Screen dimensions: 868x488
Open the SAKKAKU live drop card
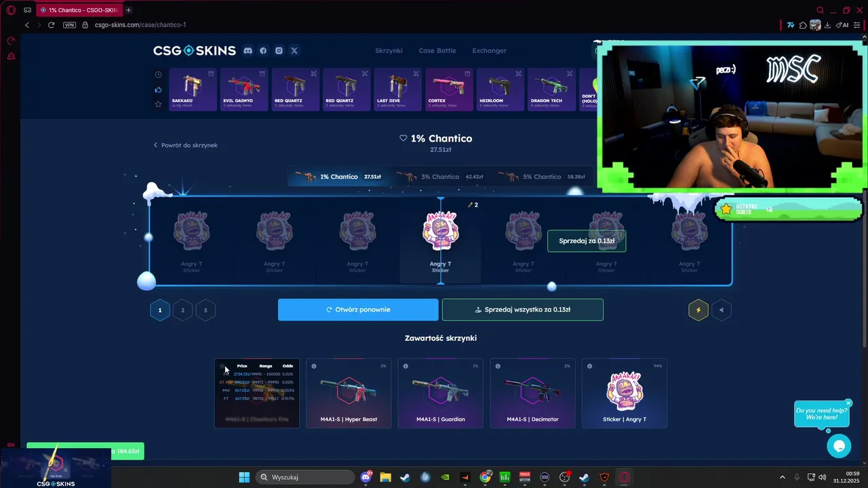(x=193, y=89)
